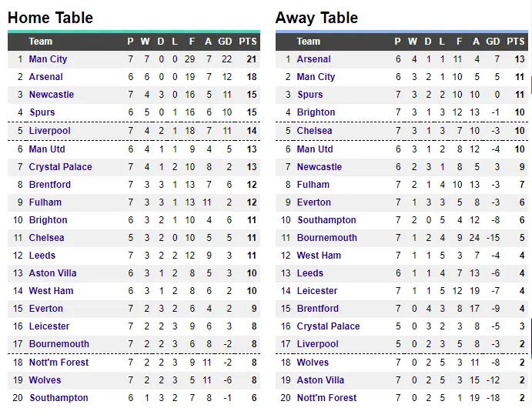Open Leicester in the Away Table
532x418 pixels.
[317, 291]
